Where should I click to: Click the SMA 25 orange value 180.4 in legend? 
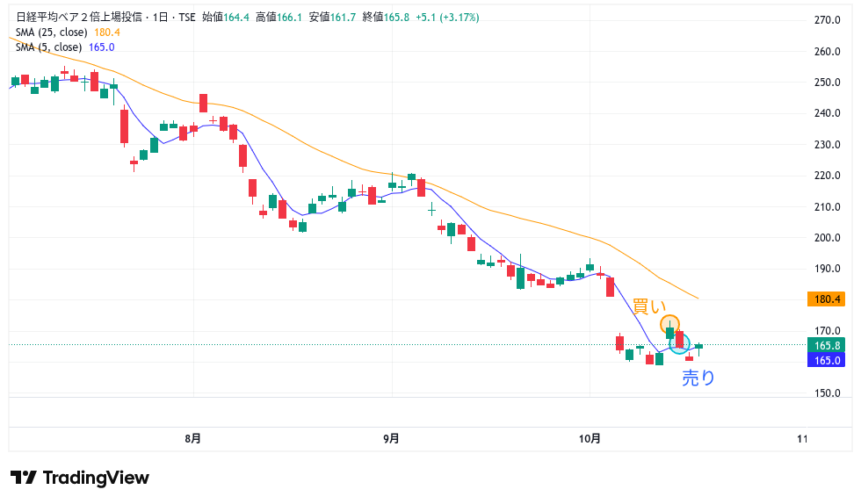point(106,32)
